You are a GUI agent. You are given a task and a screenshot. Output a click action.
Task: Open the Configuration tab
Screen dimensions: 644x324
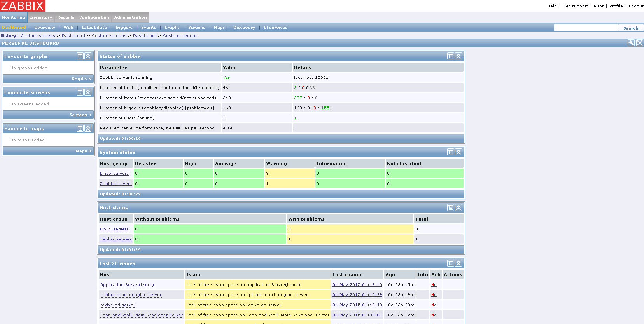point(94,17)
